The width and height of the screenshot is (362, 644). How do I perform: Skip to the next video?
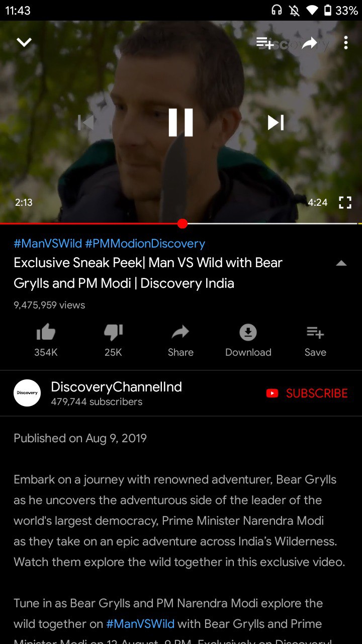click(x=276, y=122)
